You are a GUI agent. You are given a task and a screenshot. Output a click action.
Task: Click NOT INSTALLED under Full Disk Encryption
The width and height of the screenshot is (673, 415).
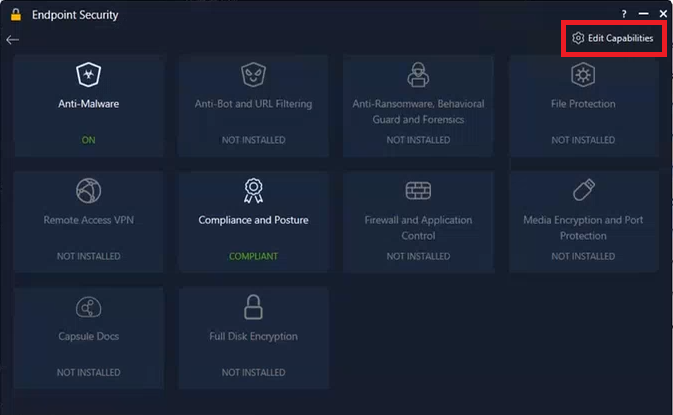253,373
